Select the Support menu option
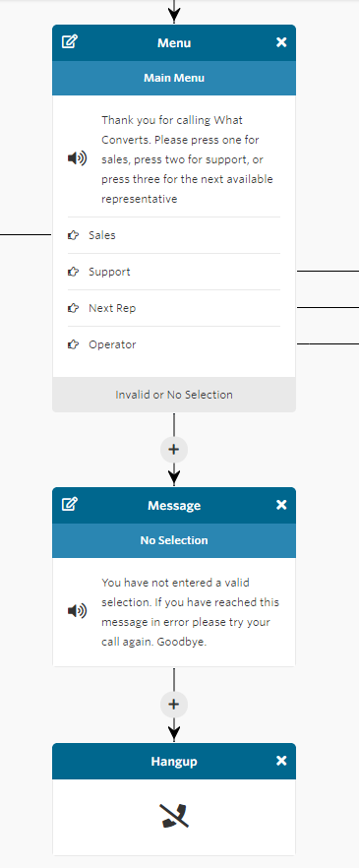The height and width of the screenshot is (868, 359). pos(174,272)
